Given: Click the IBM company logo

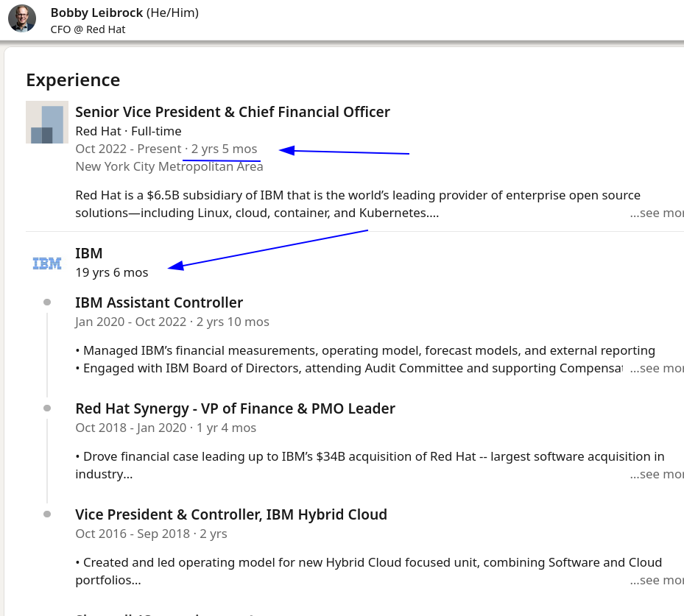Looking at the screenshot, I should (47, 263).
